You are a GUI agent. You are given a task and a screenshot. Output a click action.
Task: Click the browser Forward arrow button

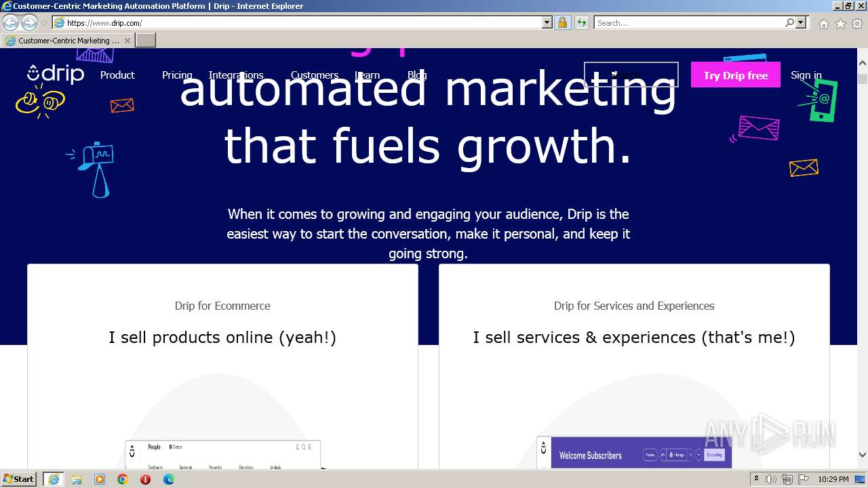pyautogui.click(x=29, y=23)
